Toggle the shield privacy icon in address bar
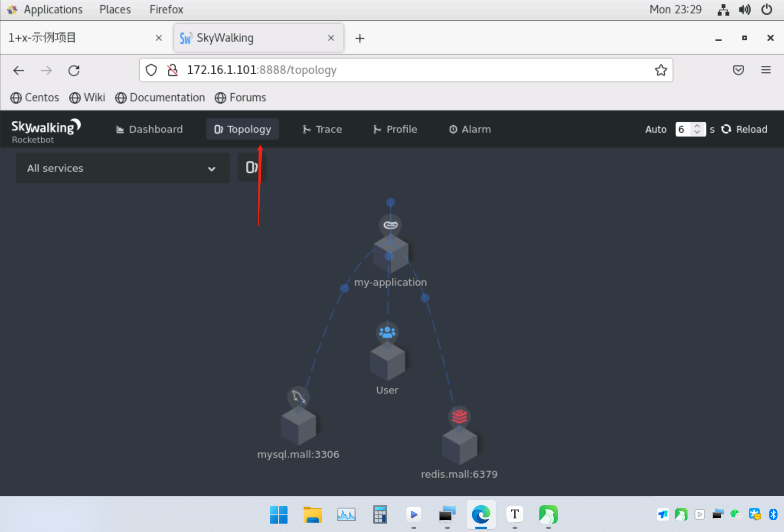This screenshot has height=532, width=784. point(151,70)
